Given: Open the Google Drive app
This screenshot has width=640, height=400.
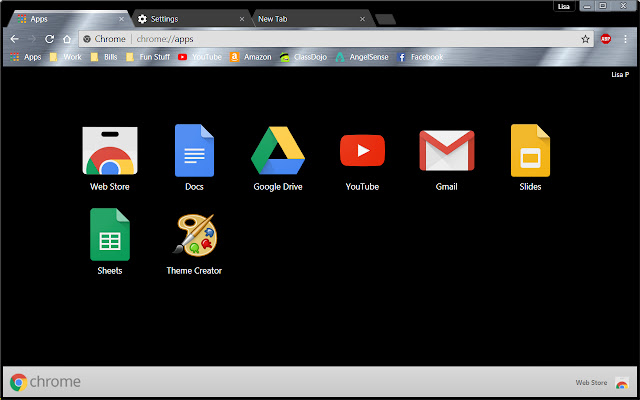Looking at the screenshot, I should click(278, 159).
